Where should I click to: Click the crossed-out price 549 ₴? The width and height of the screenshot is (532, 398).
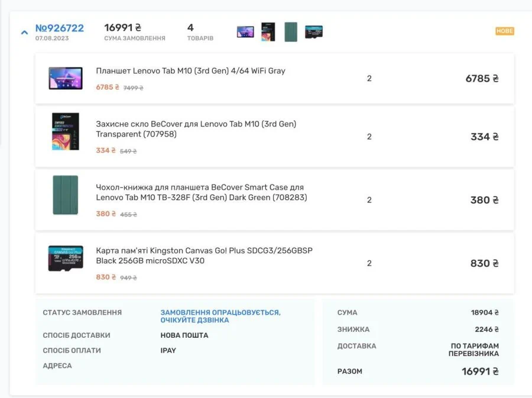(x=128, y=151)
